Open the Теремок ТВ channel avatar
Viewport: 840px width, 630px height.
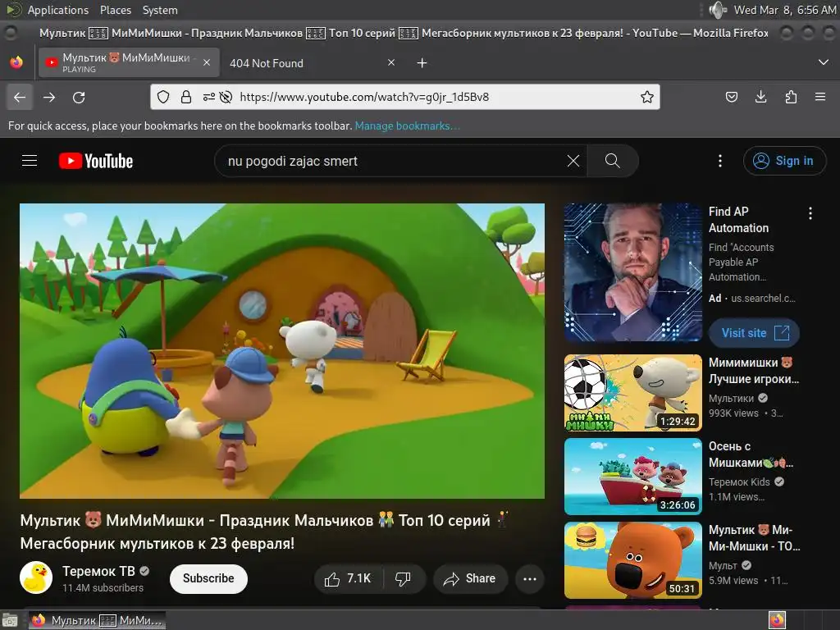(x=36, y=577)
